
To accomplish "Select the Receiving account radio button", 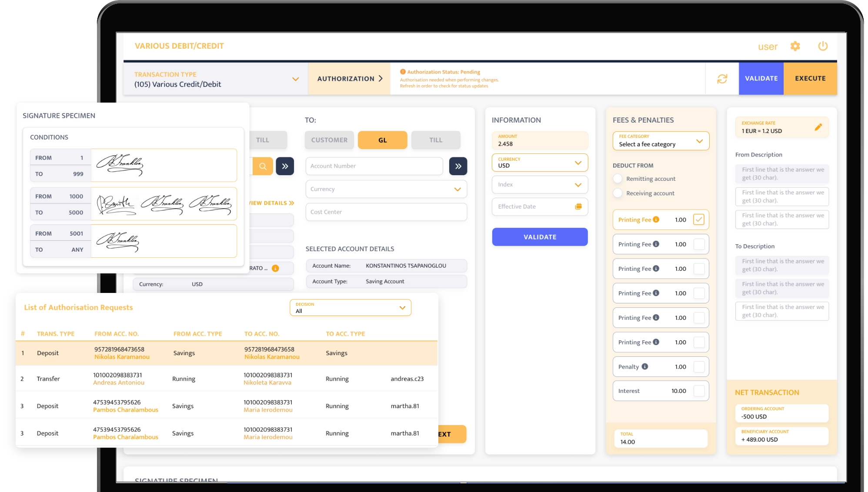I will click(617, 193).
